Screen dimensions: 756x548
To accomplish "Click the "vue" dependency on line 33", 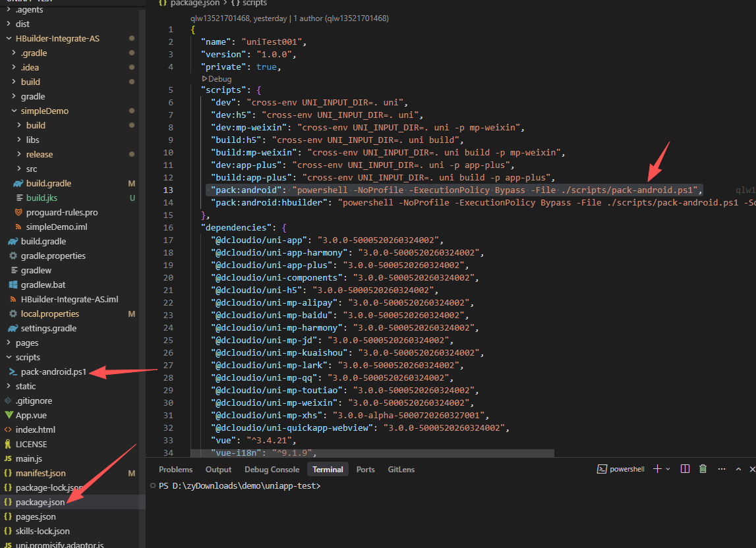I will [223, 440].
